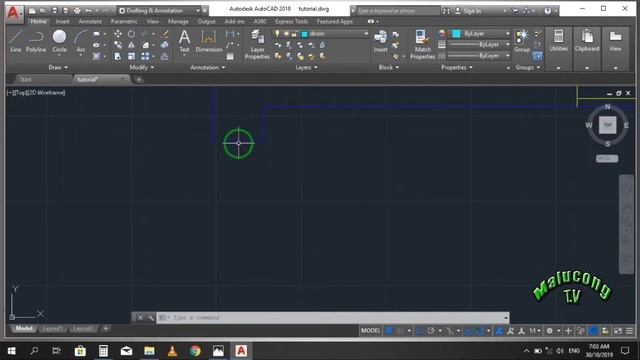Expand the Block panel

[x=388, y=67]
